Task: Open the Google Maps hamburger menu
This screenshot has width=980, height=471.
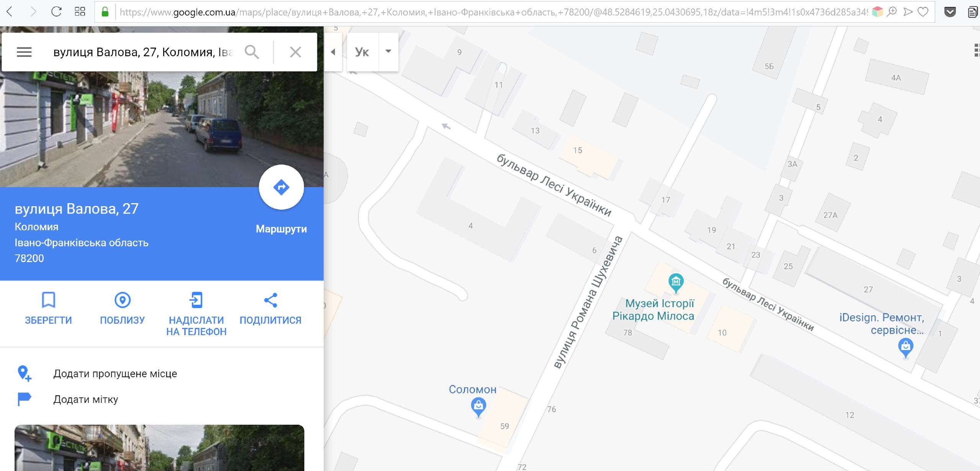Action: pos(24,52)
